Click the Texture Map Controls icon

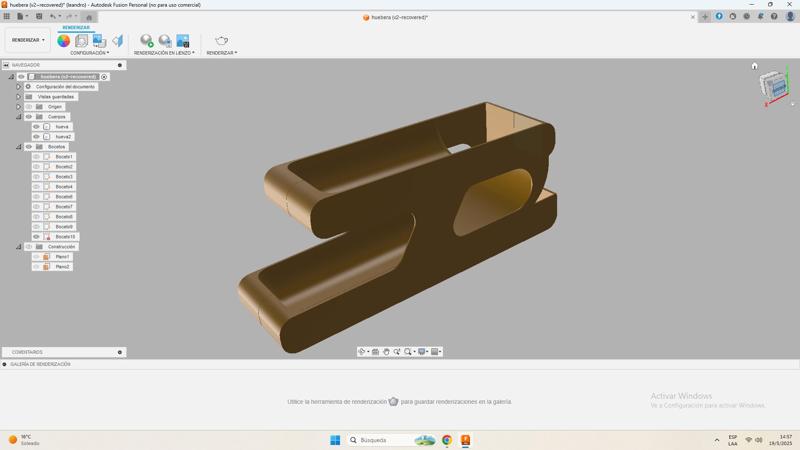tap(118, 41)
